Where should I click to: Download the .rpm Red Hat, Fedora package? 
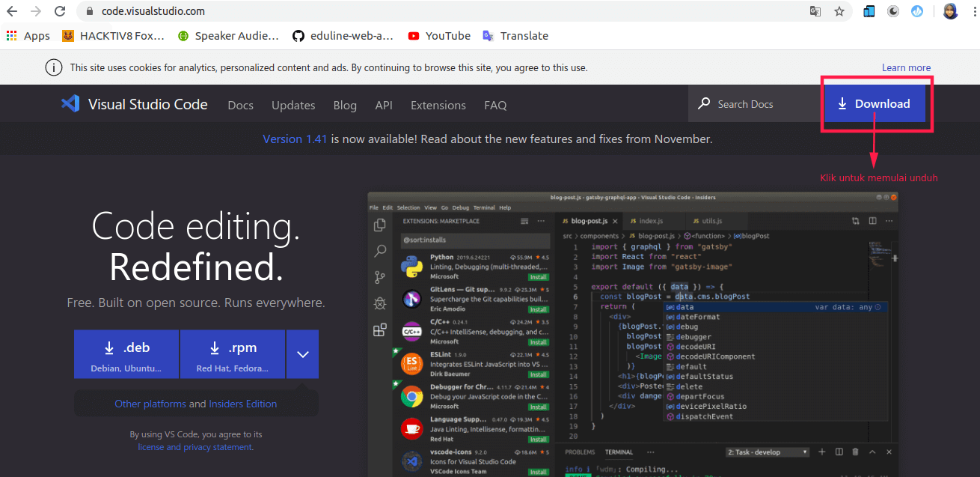pyautogui.click(x=233, y=354)
